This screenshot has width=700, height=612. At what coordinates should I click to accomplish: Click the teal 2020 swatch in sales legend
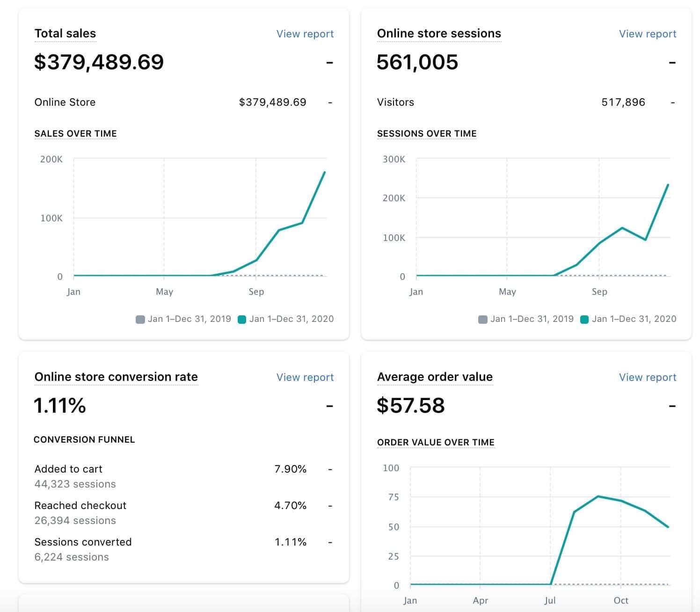(x=242, y=320)
